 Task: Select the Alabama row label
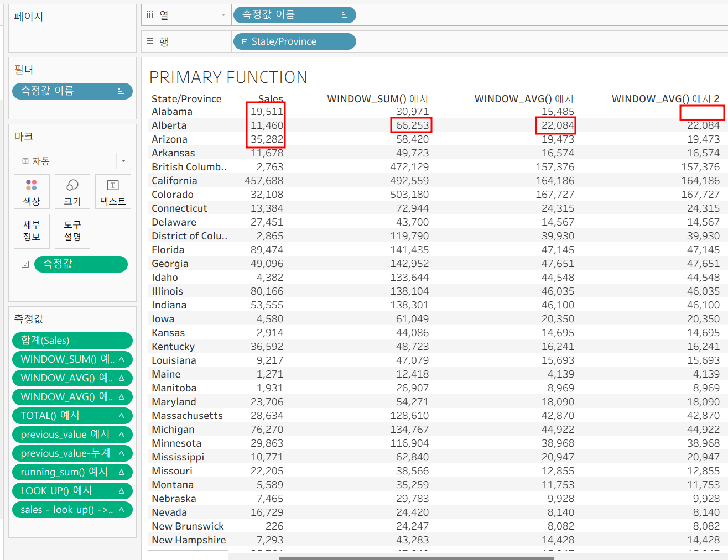172,112
